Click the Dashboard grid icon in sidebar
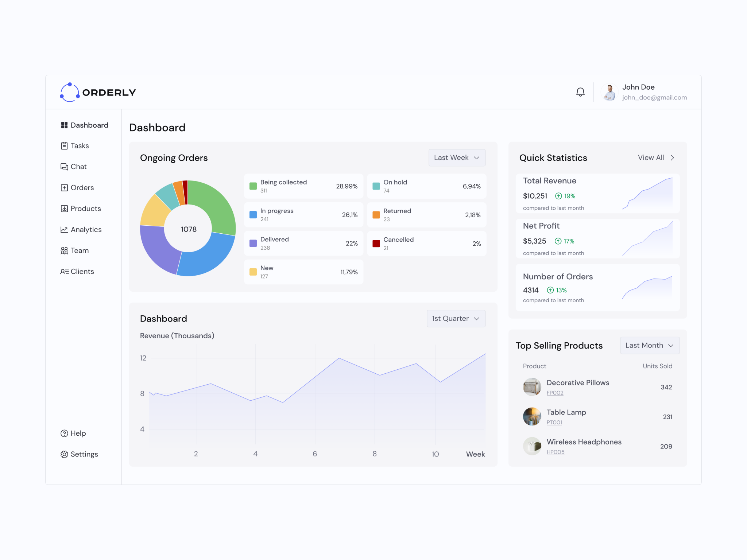 [x=64, y=125]
